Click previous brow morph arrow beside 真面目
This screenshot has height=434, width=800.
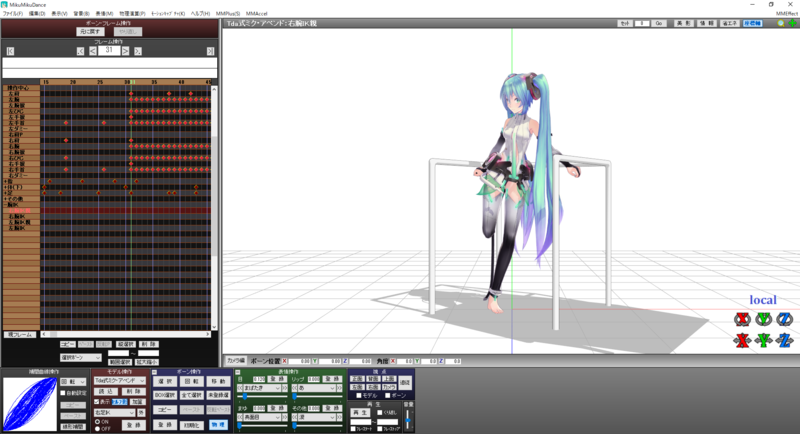click(x=239, y=417)
